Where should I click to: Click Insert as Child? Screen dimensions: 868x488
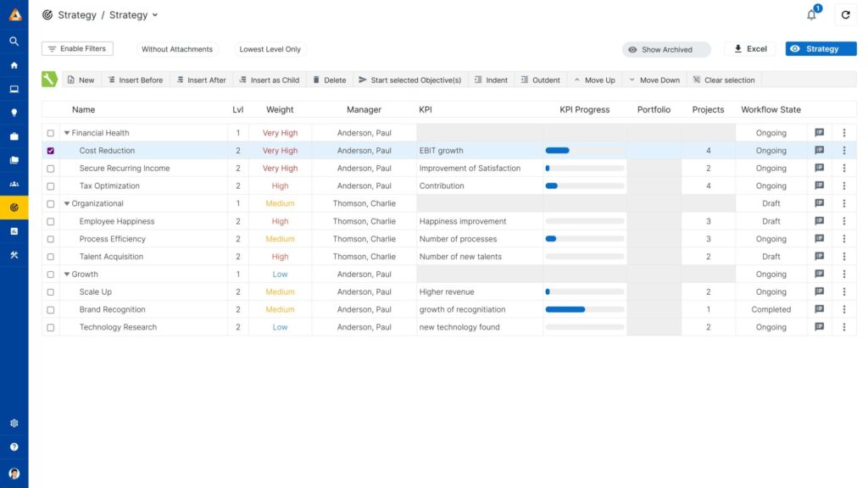tap(270, 80)
